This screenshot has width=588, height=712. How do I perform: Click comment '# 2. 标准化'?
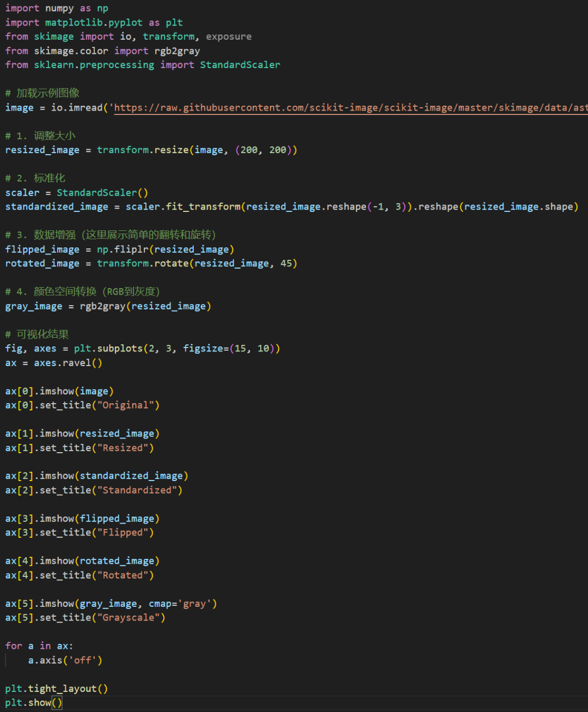[35, 178]
